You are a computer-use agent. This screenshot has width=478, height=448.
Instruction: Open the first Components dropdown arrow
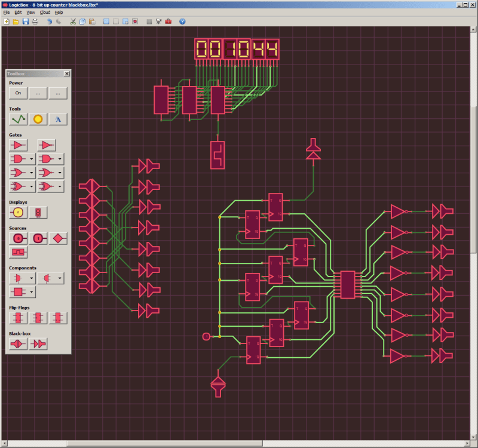pyautogui.click(x=31, y=278)
